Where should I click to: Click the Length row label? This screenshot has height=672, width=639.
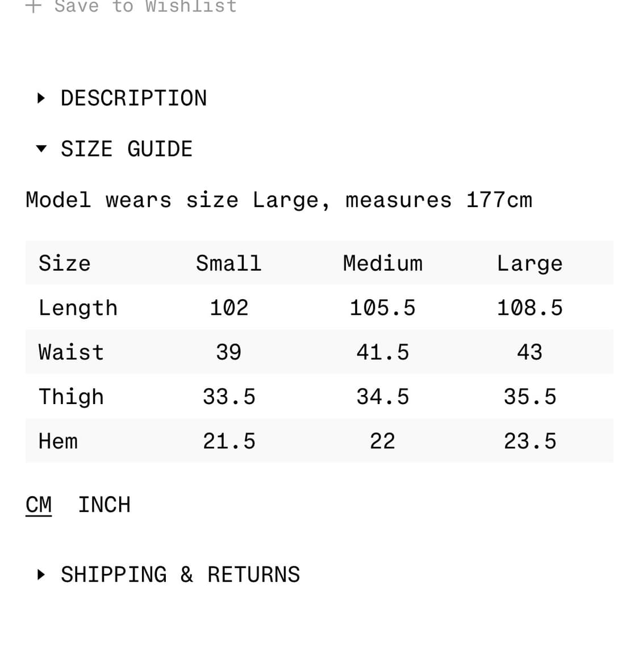click(78, 308)
